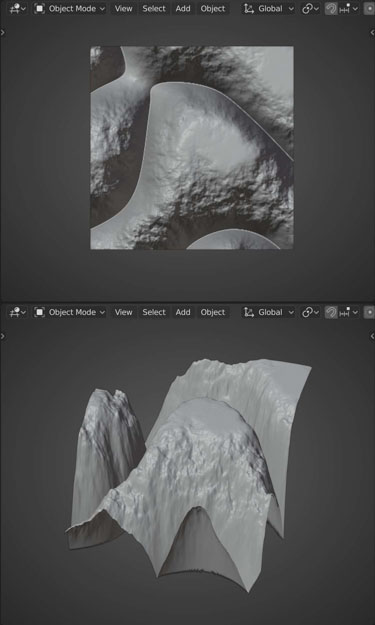Open View menu in bottom viewport header
The height and width of the screenshot is (625, 375).
pos(123,312)
